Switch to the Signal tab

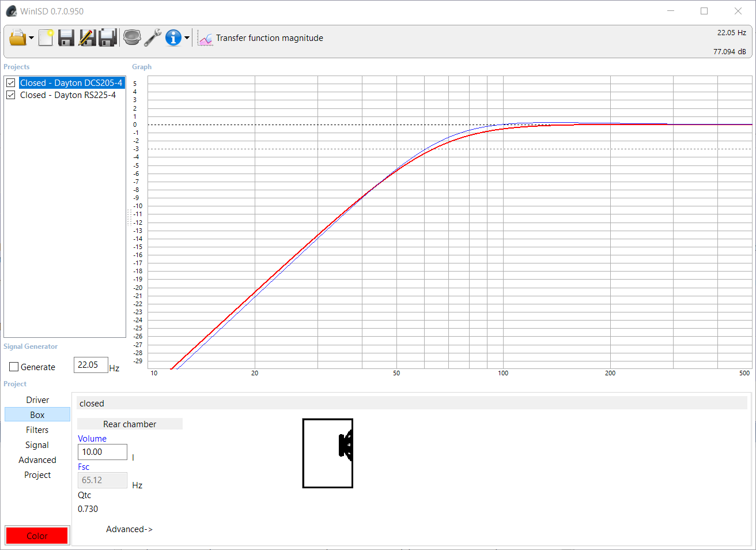[x=37, y=445]
